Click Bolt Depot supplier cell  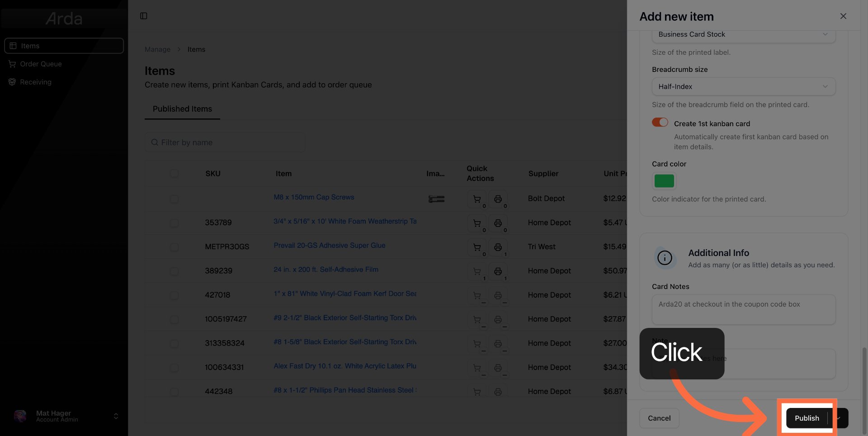tap(546, 199)
